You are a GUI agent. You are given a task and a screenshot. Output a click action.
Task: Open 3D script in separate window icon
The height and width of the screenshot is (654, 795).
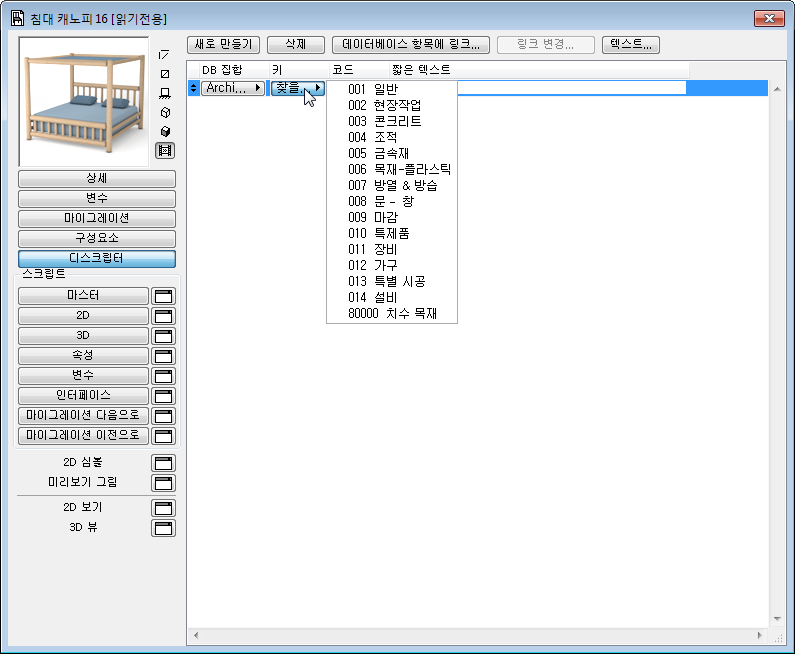point(163,336)
